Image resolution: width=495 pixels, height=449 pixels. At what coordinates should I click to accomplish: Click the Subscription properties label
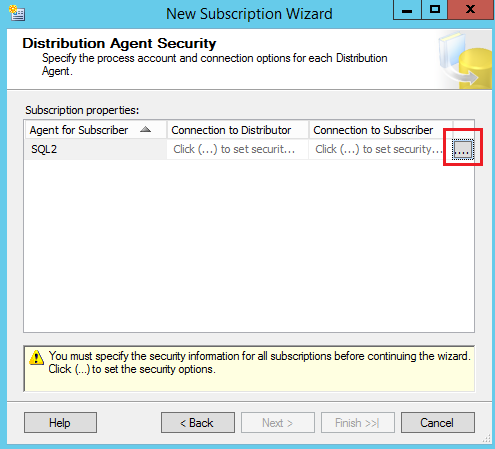(82, 110)
